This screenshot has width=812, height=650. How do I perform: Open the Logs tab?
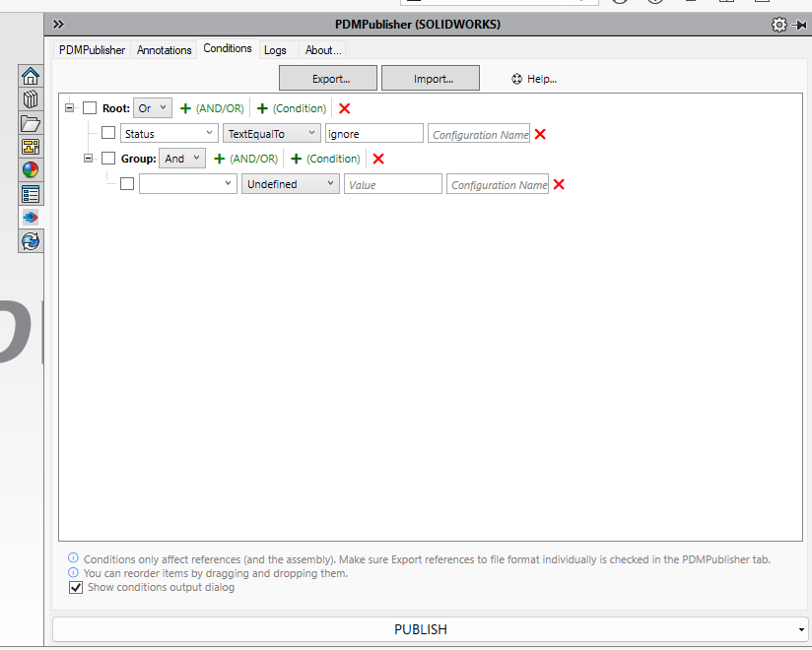pyautogui.click(x=275, y=49)
